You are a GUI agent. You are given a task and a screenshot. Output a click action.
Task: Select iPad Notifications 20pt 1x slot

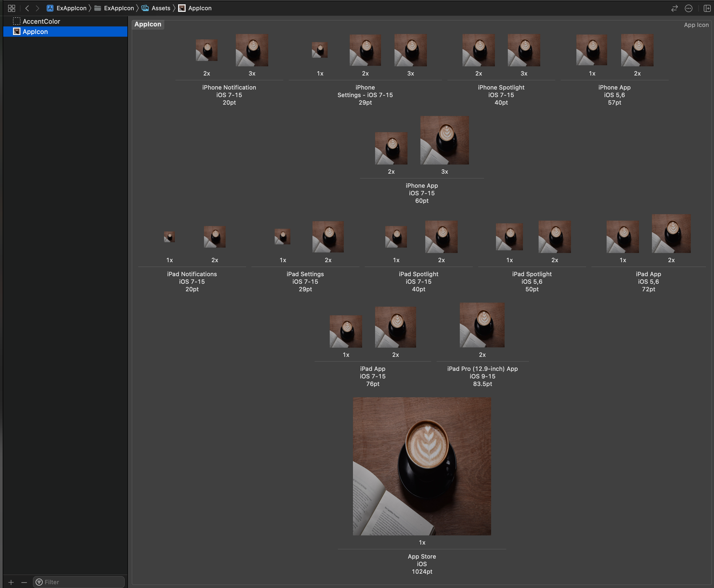point(169,237)
